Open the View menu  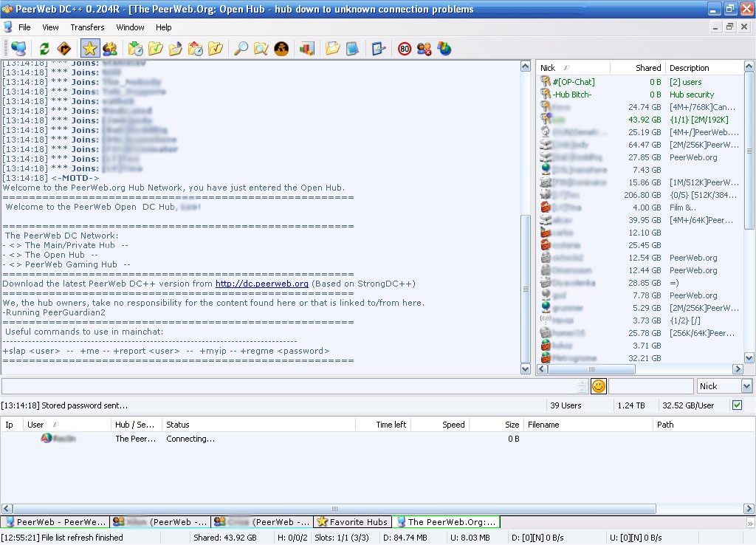50,27
